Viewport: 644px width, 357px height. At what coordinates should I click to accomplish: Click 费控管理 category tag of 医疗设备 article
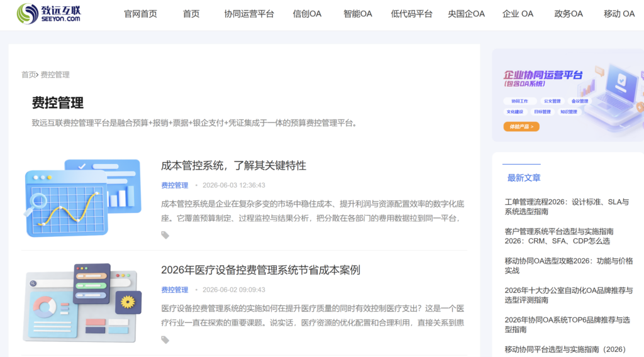pyautogui.click(x=175, y=290)
